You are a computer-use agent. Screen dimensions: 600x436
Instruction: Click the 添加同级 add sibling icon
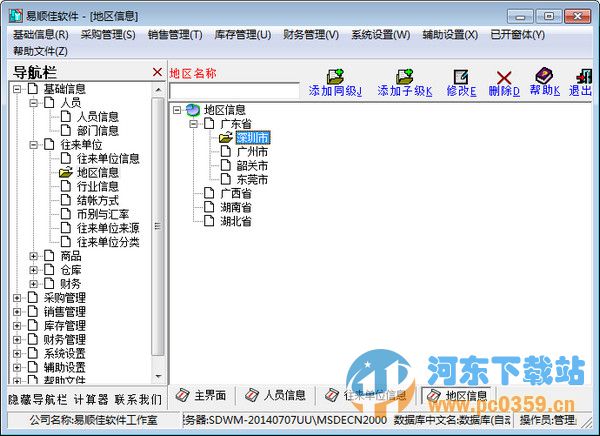(x=335, y=76)
